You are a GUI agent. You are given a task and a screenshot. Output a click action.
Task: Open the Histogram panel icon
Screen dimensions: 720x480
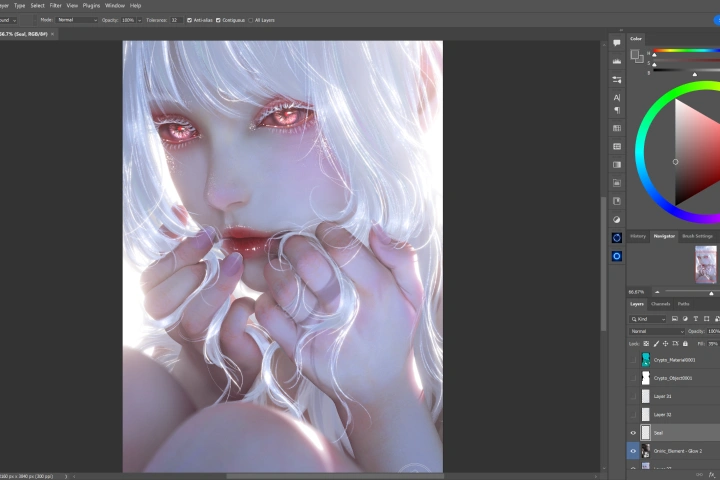tap(617, 61)
